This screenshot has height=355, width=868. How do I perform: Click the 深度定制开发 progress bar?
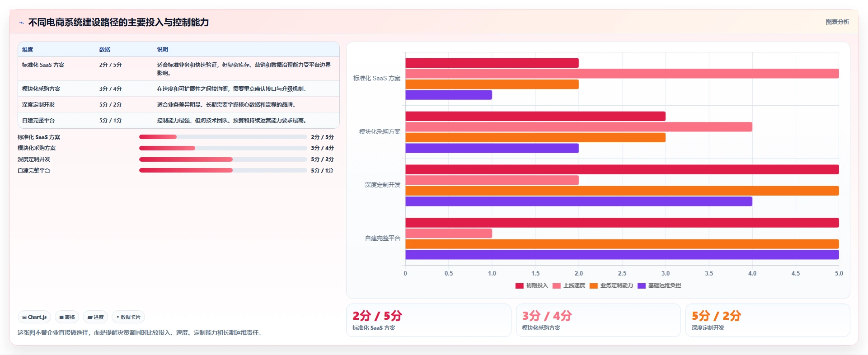[223, 159]
